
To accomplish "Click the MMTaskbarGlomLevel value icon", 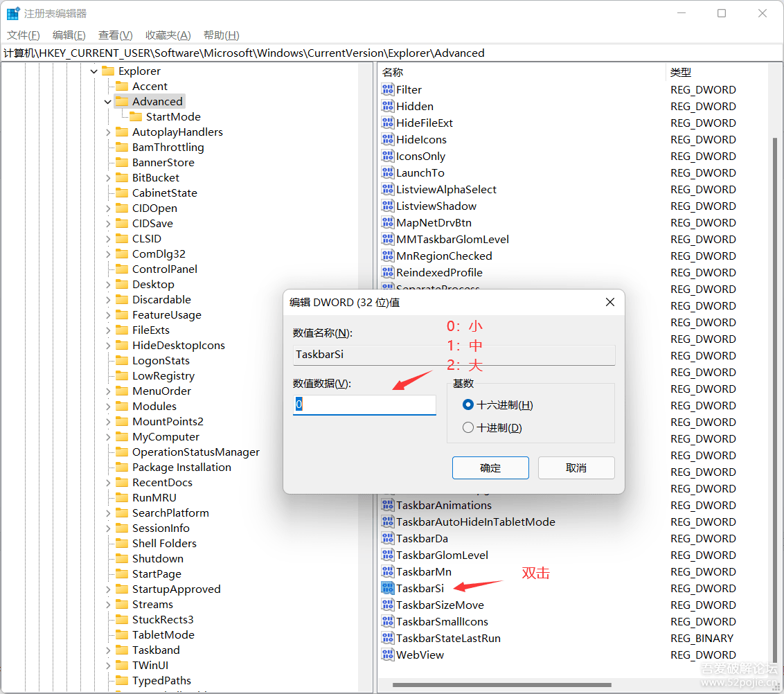I will coord(388,239).
